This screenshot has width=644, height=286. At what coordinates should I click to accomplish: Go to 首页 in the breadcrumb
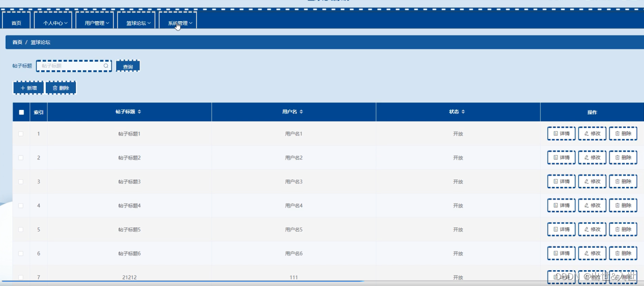pos(17,42)
